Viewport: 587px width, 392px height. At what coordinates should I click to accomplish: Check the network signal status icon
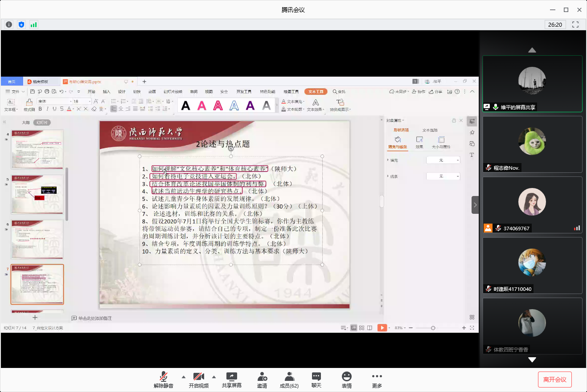tap(34, 24)
